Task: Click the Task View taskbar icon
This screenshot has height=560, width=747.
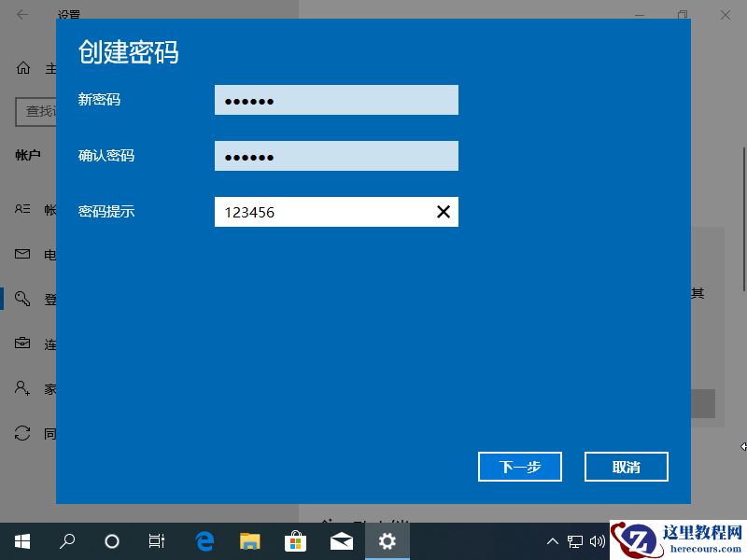Action: click(156, 541)
